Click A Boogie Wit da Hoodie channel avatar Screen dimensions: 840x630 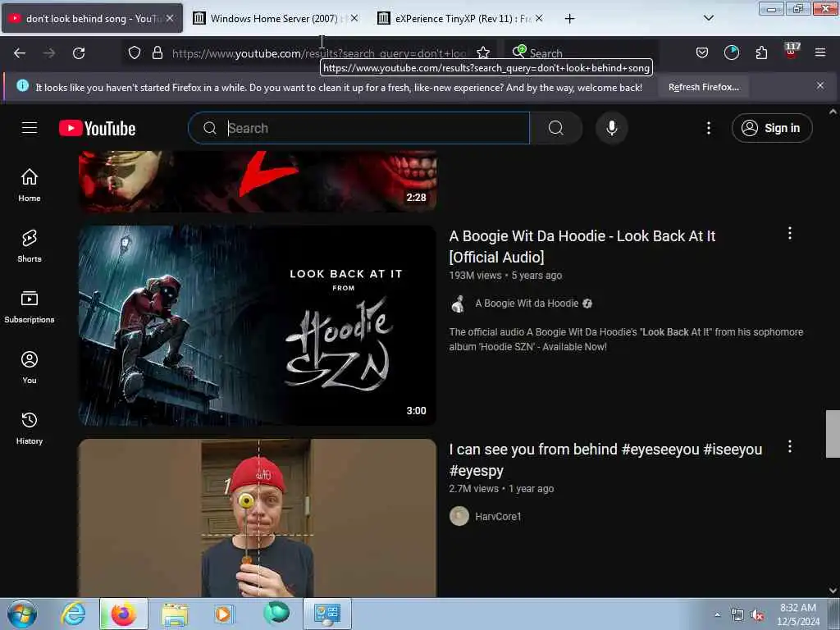point(459,304)
